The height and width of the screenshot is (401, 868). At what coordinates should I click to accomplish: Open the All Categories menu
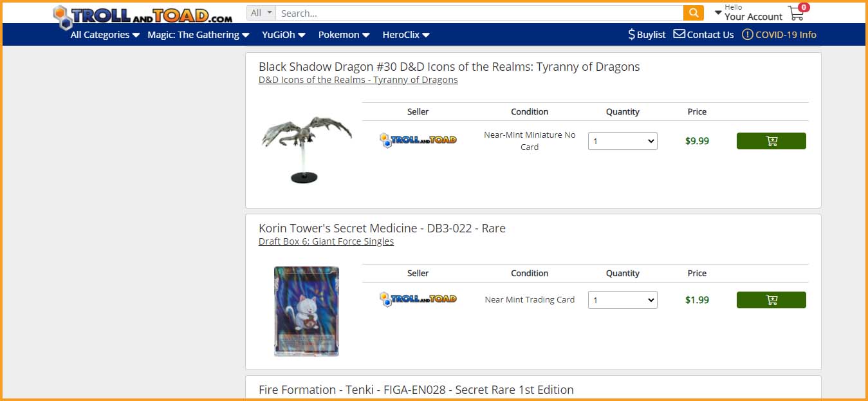coord(105,35)
